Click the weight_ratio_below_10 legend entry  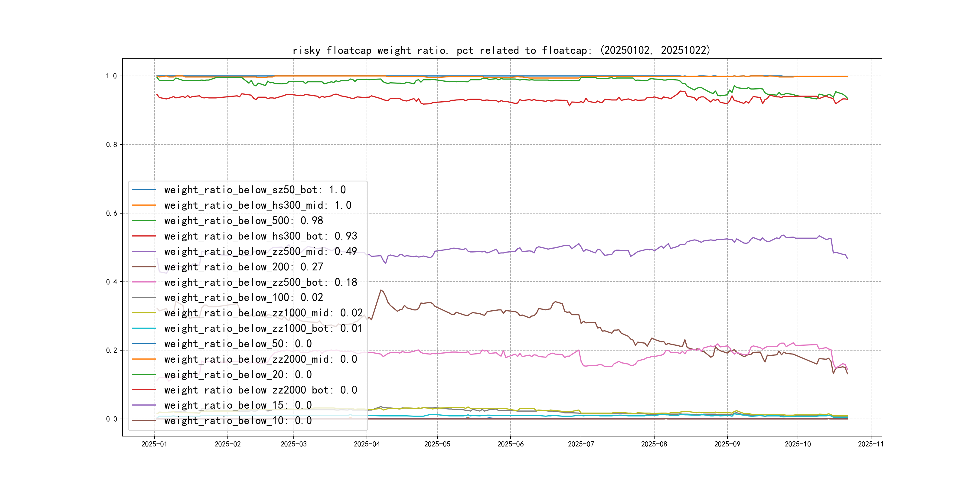[238, 420]
